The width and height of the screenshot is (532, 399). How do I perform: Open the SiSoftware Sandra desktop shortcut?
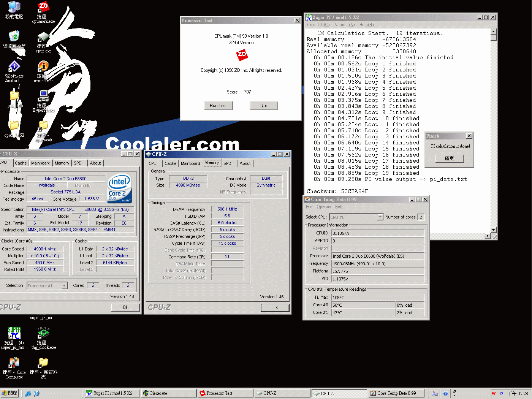coord(14,71)
